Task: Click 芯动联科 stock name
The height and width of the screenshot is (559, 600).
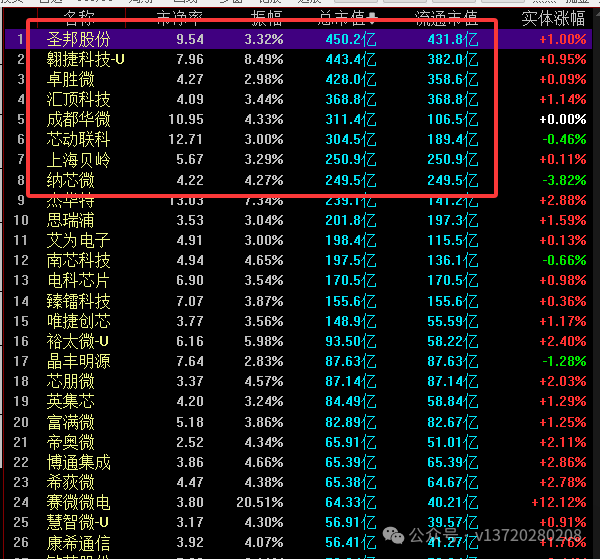Action: pos(78,139)
